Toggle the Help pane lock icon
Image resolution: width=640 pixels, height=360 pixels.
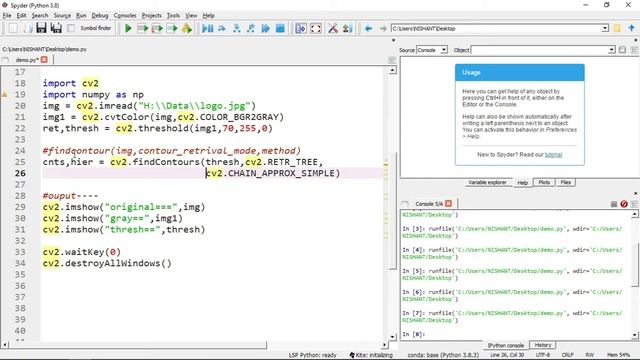(622, 50)
